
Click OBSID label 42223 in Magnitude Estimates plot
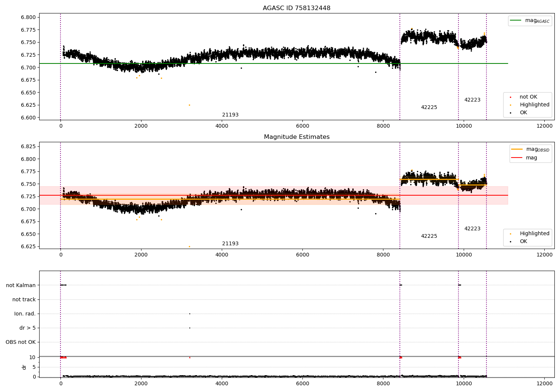click(472, 229)
